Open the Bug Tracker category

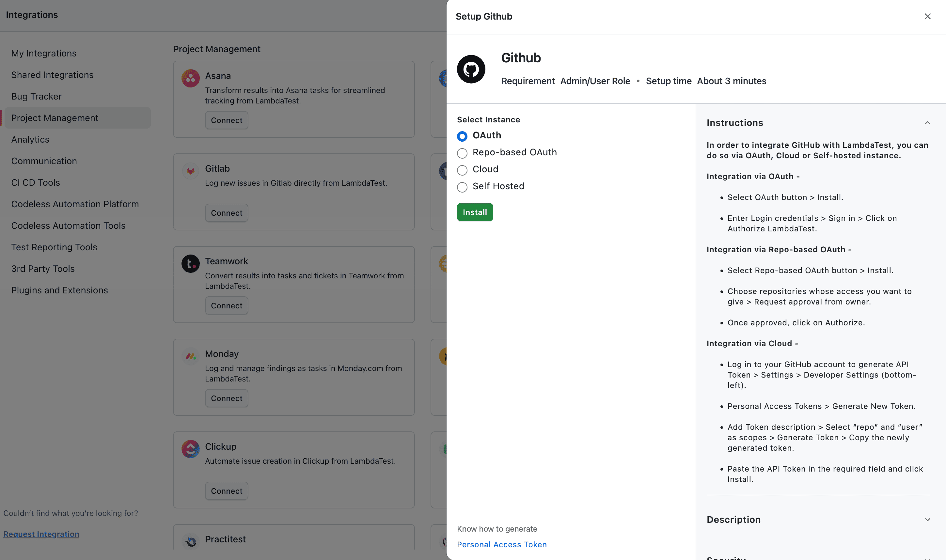[36, 97]
